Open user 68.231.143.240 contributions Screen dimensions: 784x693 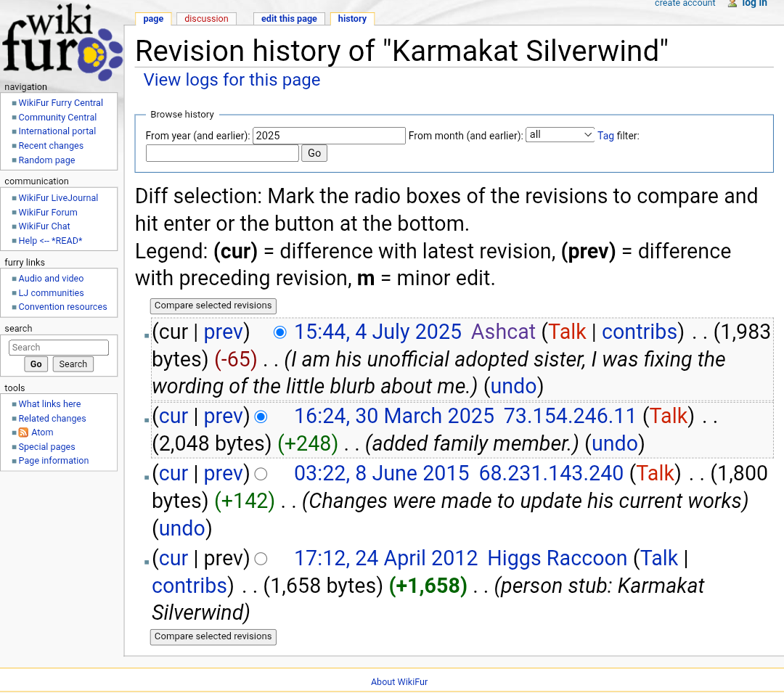(x=551, y=474)
